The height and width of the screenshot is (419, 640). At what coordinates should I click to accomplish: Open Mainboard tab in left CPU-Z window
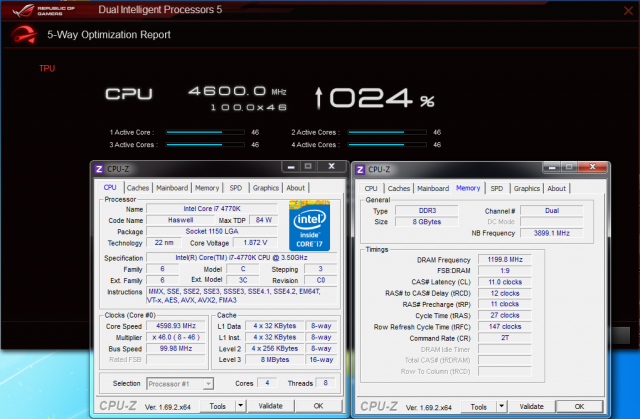[172, 188]
